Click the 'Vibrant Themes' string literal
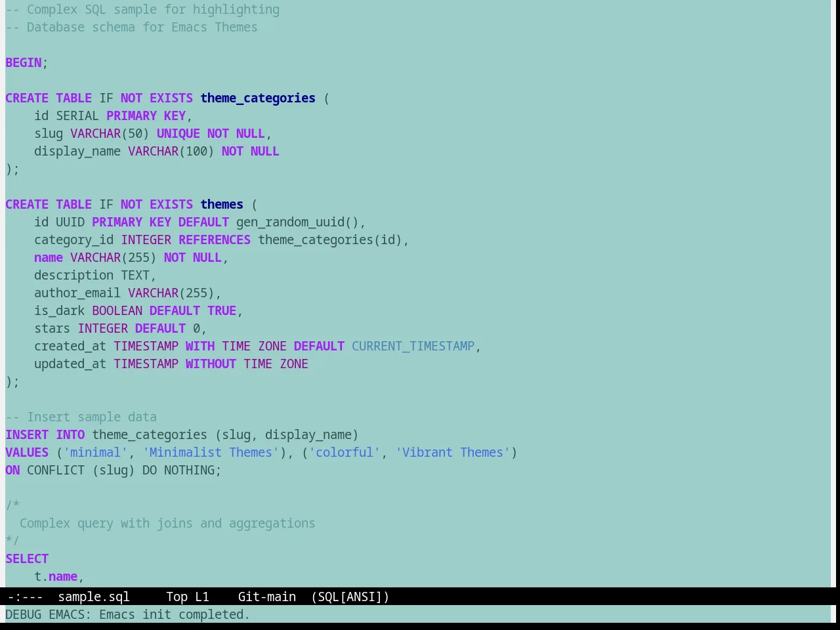The image size is (840, 630). pos(453,452)
